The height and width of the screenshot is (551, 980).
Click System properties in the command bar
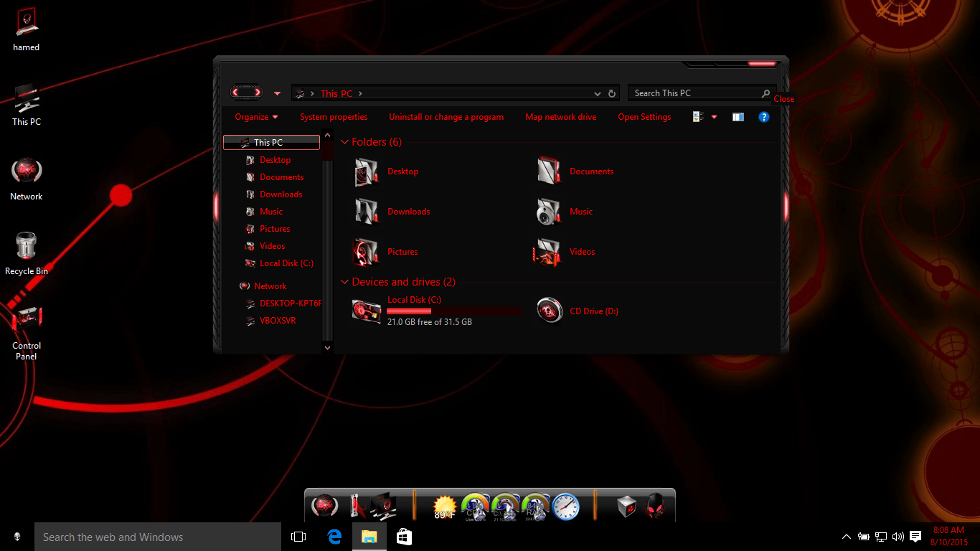point(334,117)
